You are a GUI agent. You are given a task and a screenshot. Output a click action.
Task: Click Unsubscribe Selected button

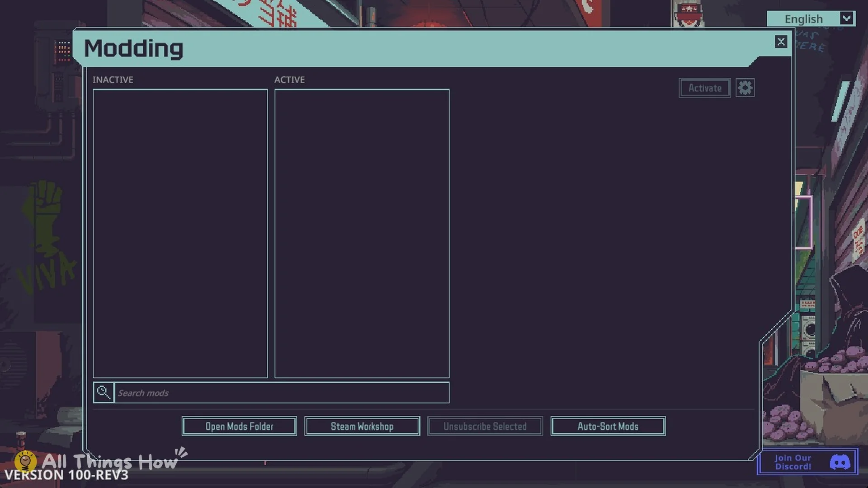(485, 426)
